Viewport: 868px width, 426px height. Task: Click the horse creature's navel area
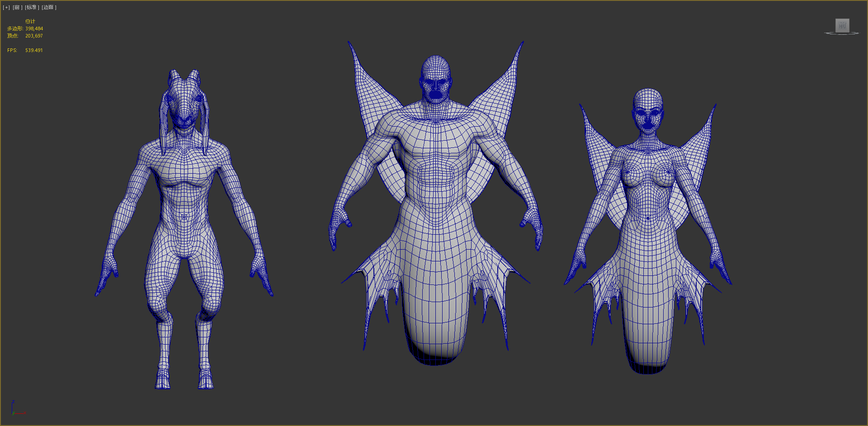click(x=184, y=217)
